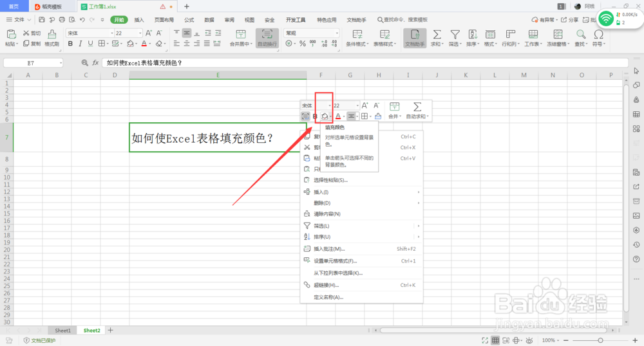Toggle Italic in the ribbon

click(80, 44)
